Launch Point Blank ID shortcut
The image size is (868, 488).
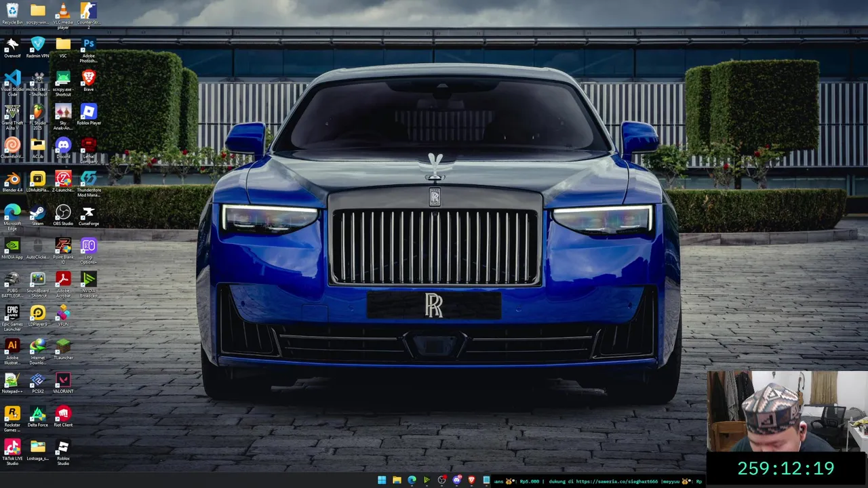coord(63,250)
